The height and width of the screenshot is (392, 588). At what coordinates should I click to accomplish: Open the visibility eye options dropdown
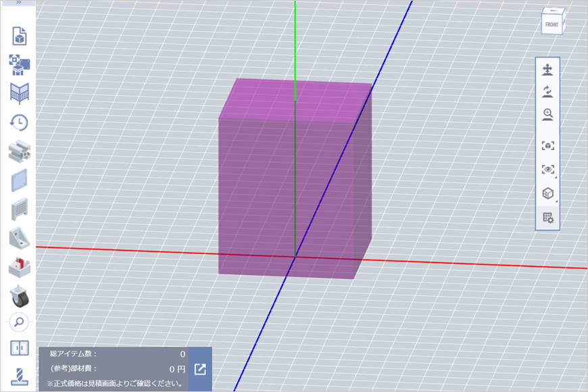(x=548, y=170)
